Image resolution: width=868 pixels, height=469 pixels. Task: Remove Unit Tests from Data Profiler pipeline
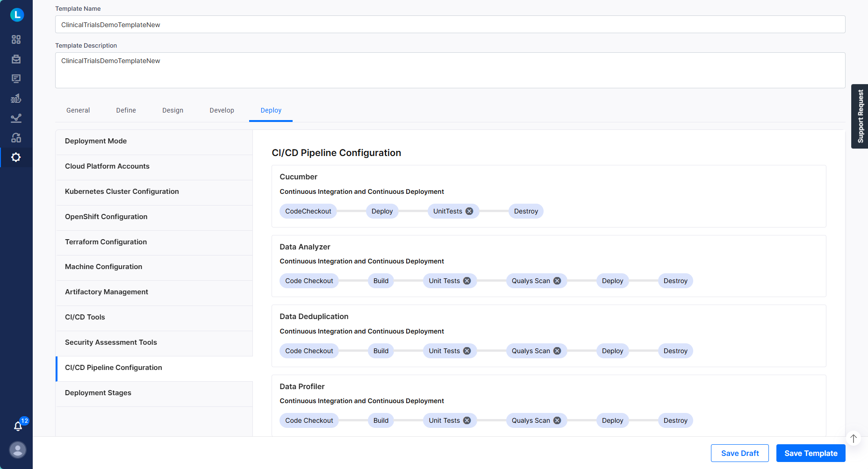[x=466, y=420]
